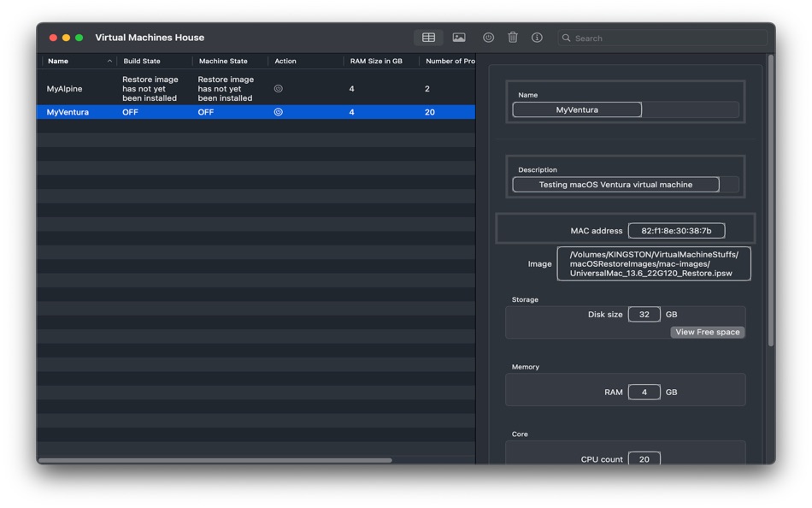Click MyAlpine RAM value 4
This screenshot has width=812, height=508.
(x=351, y=89)
